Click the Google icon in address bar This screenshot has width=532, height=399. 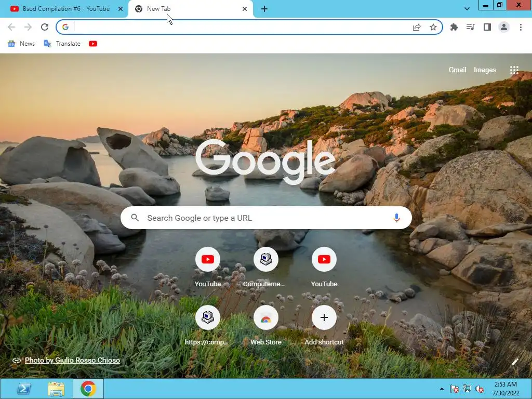pos(65,27)
